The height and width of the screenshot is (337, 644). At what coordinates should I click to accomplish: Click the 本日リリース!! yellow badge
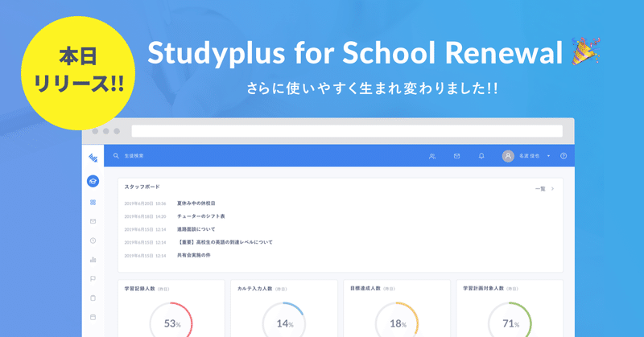click(x=78, y=73)
